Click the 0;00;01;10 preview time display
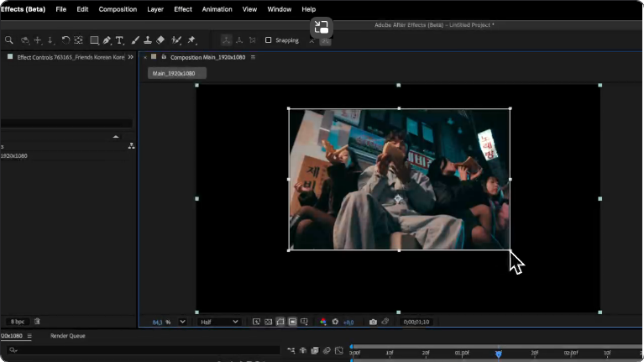 pyautogui.click(x=416, y=322)
